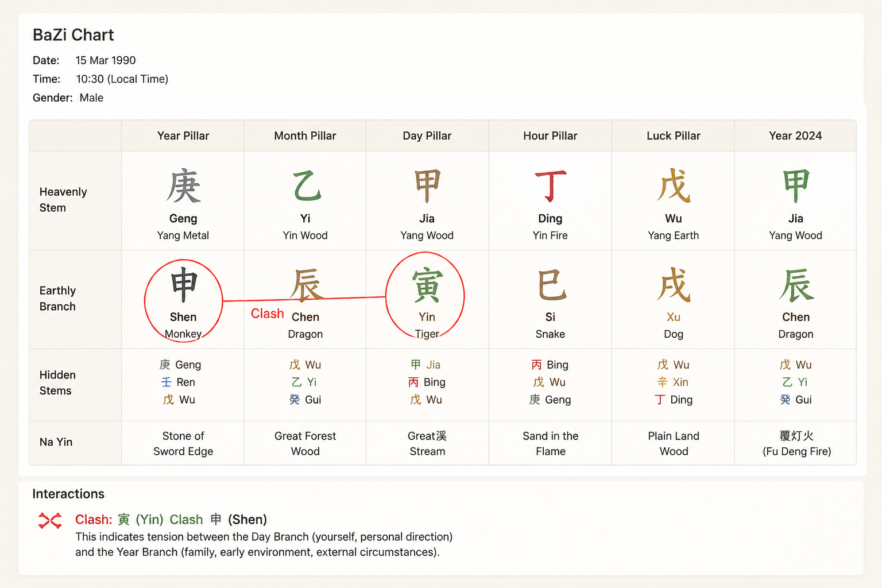Select the Dog label in Luck Pillar
Screen dimensions: 882x588
(x=674, y=334)
